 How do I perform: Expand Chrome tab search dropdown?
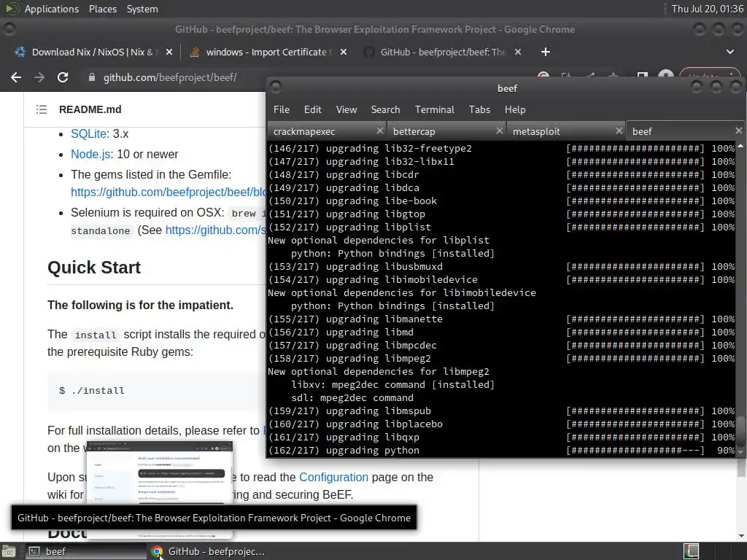pos(729,52)
